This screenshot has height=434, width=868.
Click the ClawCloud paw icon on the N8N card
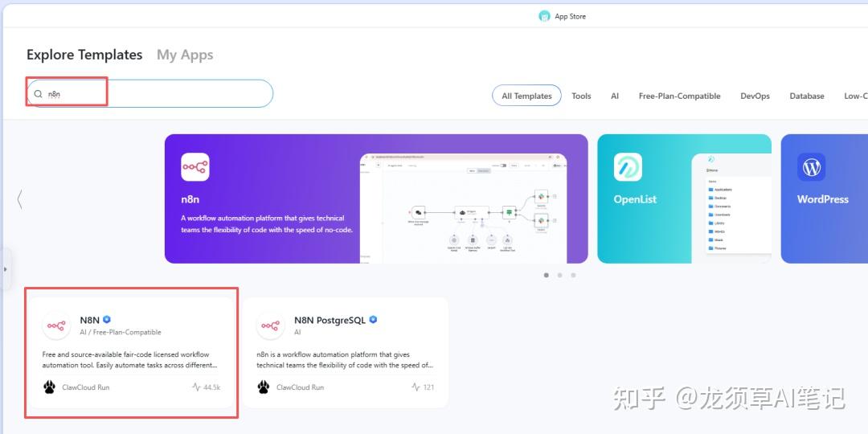coord(49,387)
